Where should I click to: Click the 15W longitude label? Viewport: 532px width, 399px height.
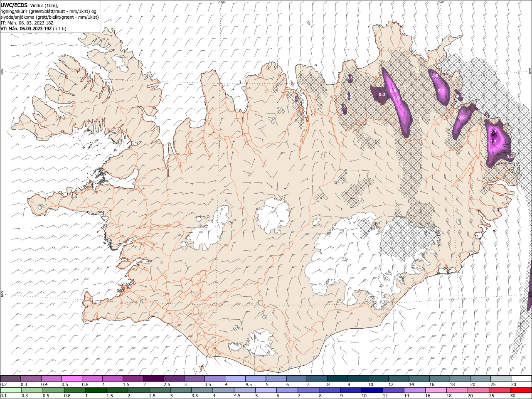[440, 2]
